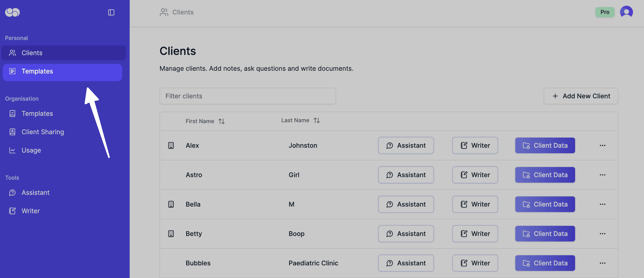Open more options for Bella M
The width and height of the screenshot is (644, 278).
point(602,205)
